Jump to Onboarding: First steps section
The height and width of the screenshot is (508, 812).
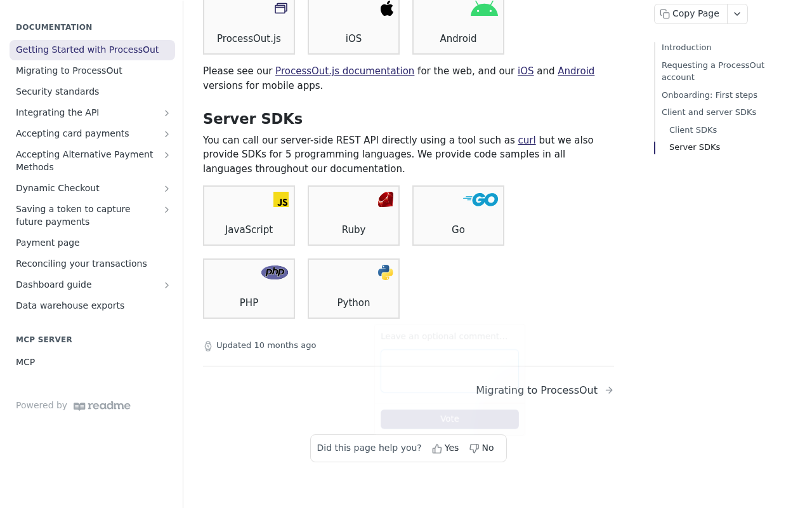709,95
